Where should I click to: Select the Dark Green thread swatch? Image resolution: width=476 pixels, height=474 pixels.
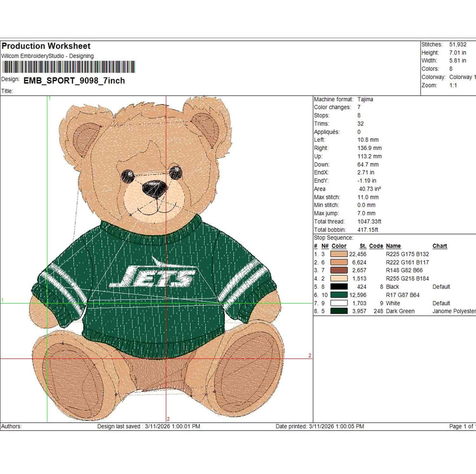[339, 311]
